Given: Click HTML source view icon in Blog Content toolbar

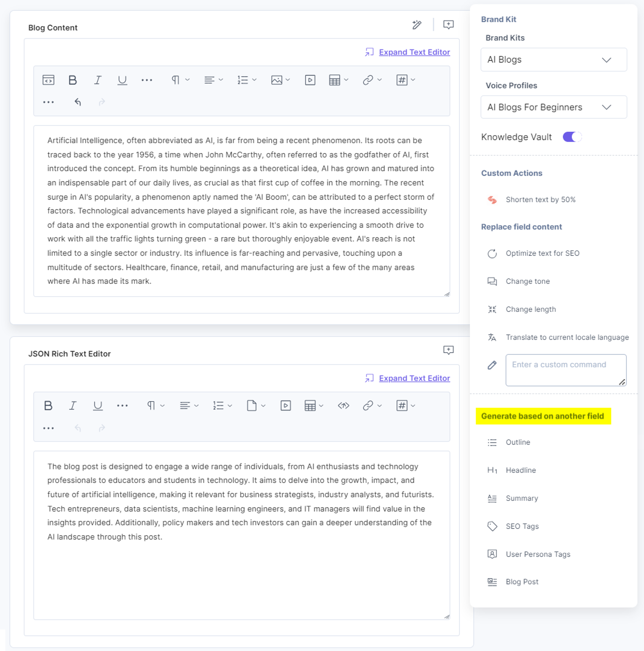Looking at the screenshot, I should [48, 80].
